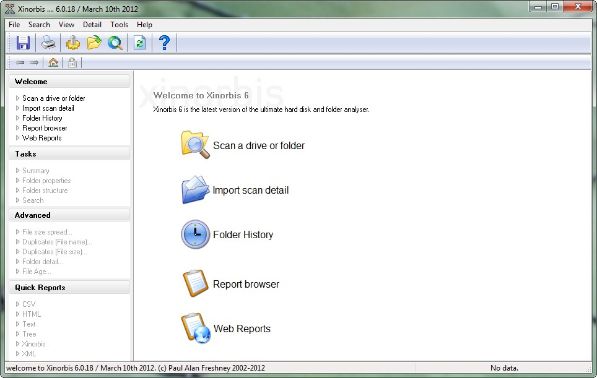Click the large Scan a drive folder icon
This screenshot has width=597, height=378.
click(x=195, y=145)
